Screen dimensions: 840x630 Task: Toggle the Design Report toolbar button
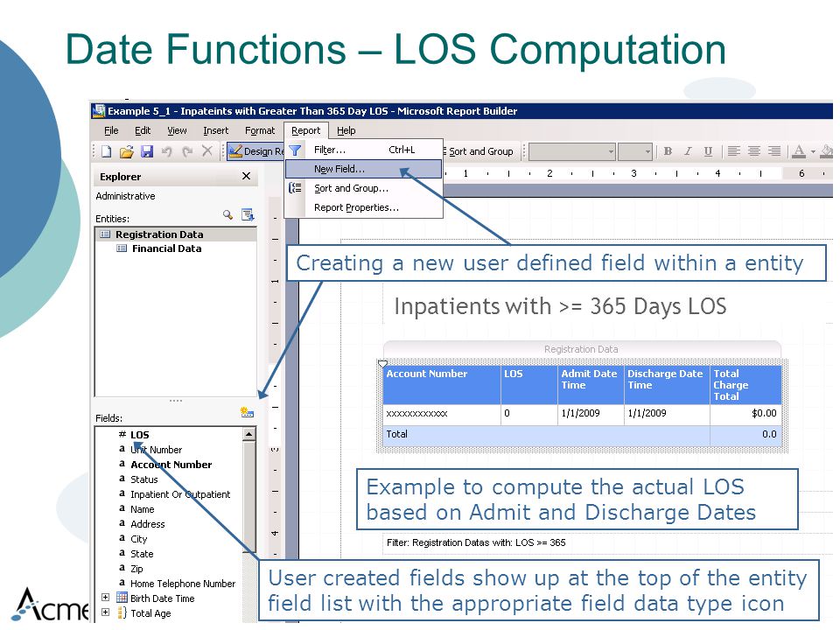point(255,151)
